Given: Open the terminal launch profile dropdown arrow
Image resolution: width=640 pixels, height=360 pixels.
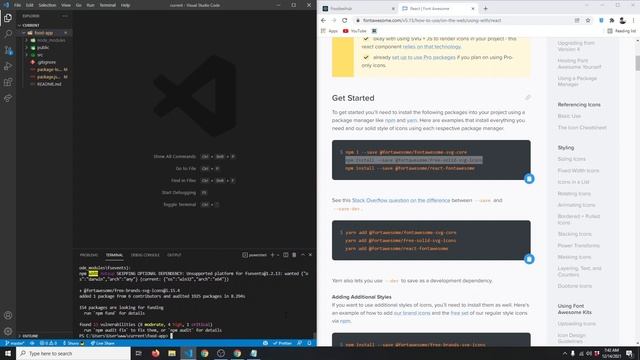Looking at the screenshot, I should [x=278, y=255].
